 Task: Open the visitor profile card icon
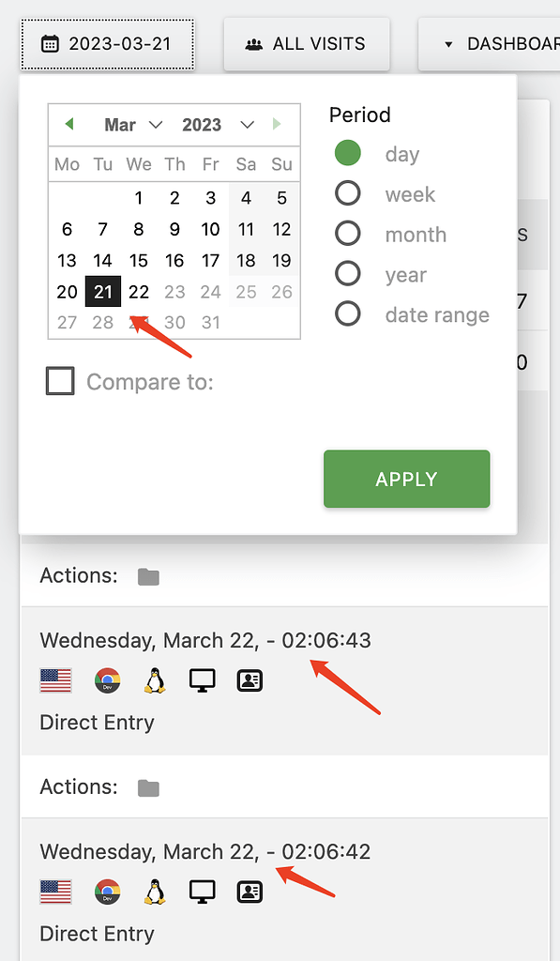249,680
